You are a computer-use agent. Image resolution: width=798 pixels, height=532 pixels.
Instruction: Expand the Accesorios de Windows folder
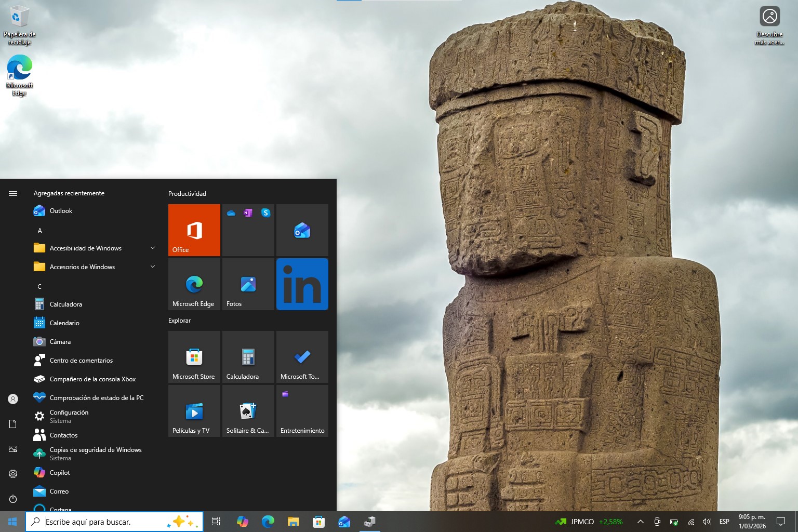pos(94,267)
